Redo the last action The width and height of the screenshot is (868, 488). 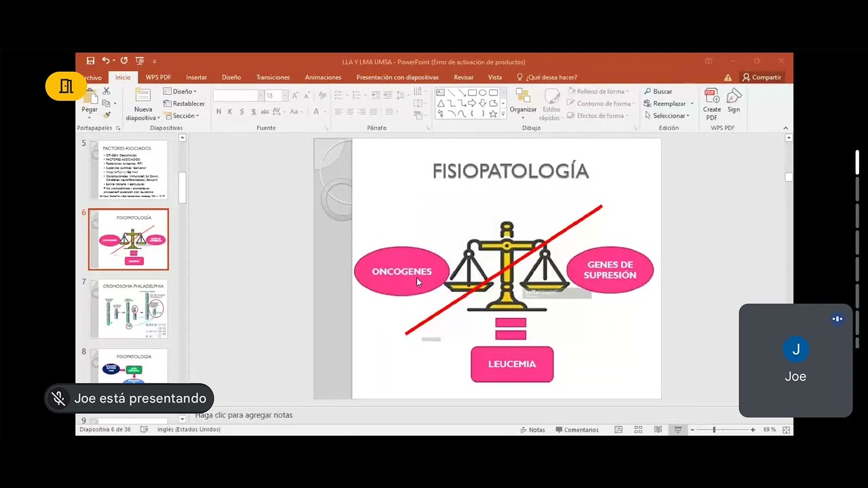click(124, 61)
